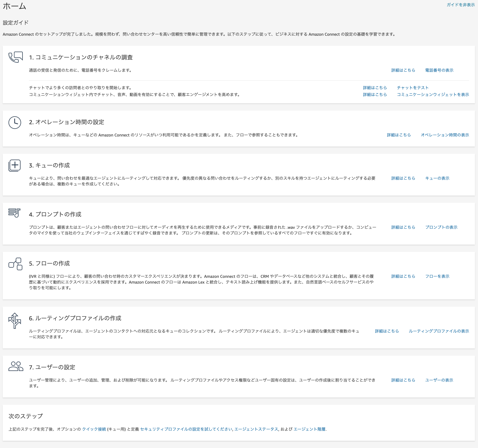
Task: Click the clock icon for operation hours
Action: pyautogui.click(x=15, y=123)
